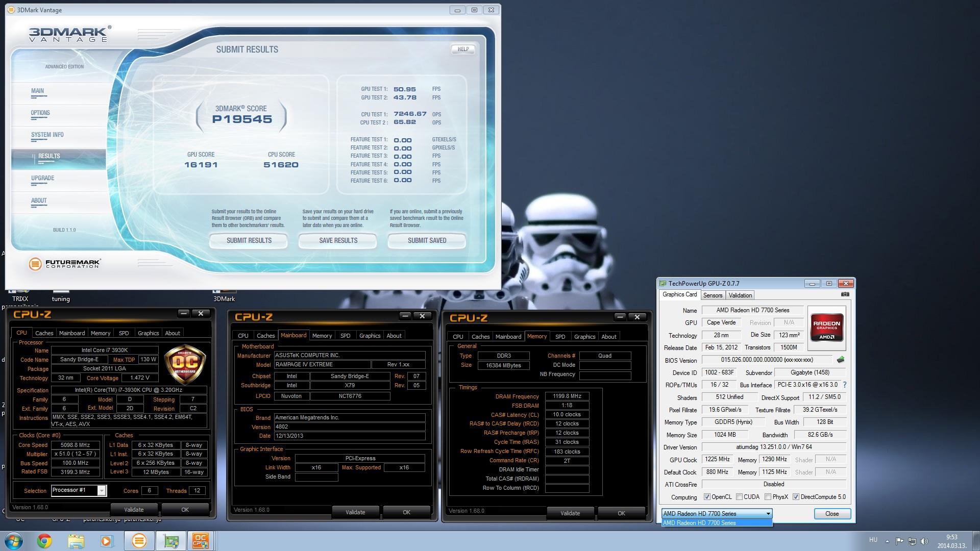Toggle the PhysX checkbox

[767, 497]
